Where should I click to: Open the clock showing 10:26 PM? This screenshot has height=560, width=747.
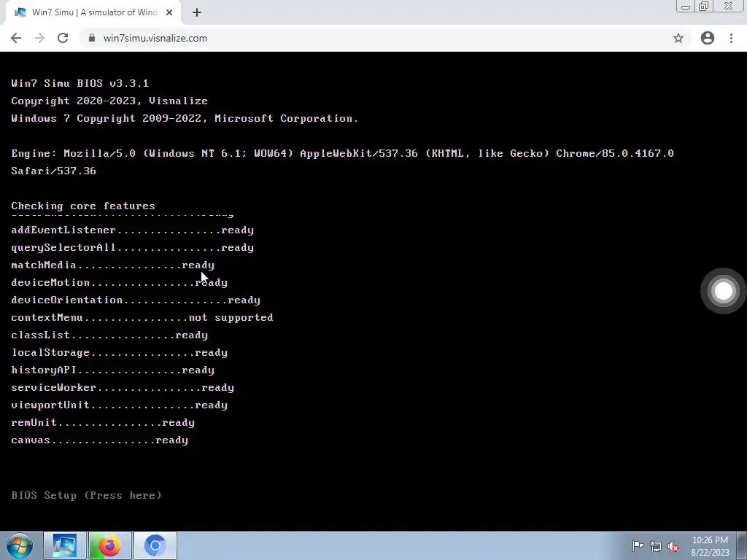(x=710, y=546)
